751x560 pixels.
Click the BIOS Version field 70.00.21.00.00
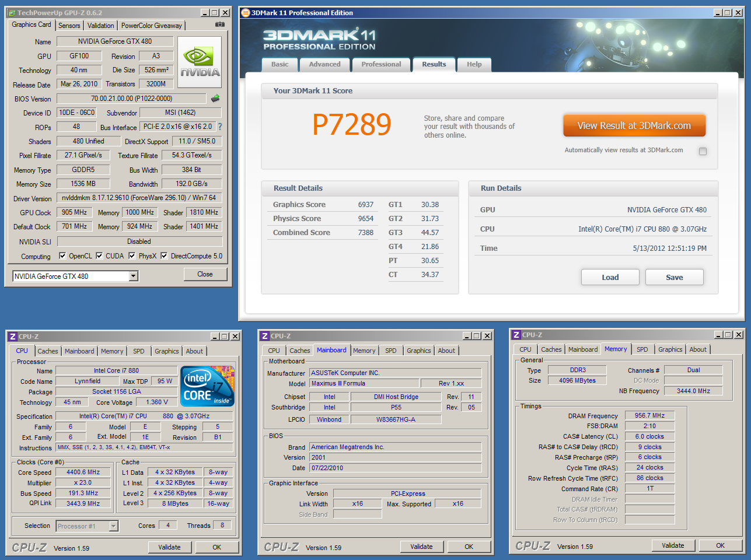pyautogui.click(x=131, y=99)
